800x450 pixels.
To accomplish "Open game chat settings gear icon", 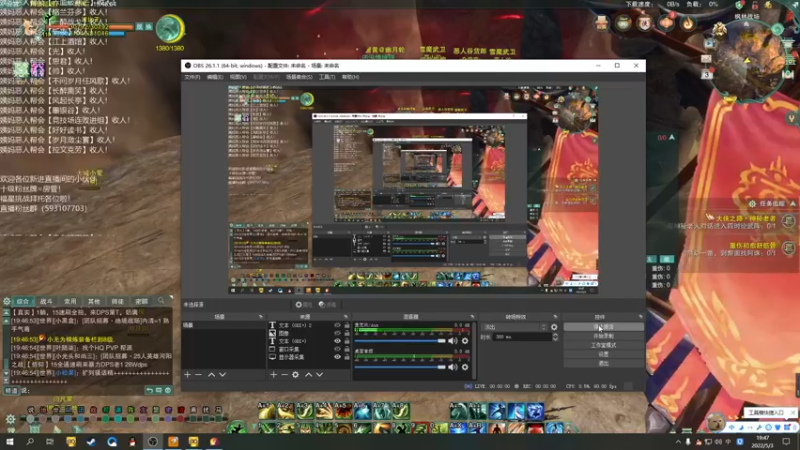I will point(6,302).
